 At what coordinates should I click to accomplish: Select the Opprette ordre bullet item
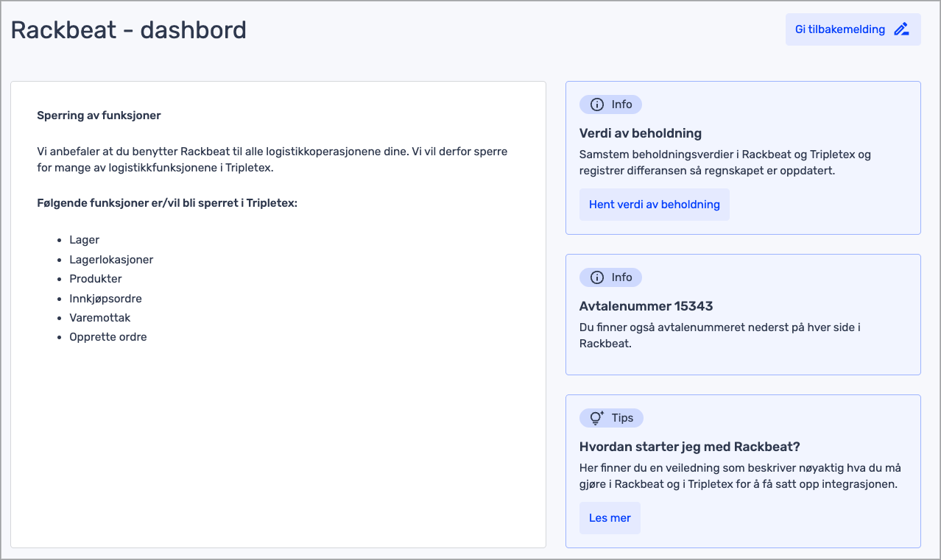108,337
